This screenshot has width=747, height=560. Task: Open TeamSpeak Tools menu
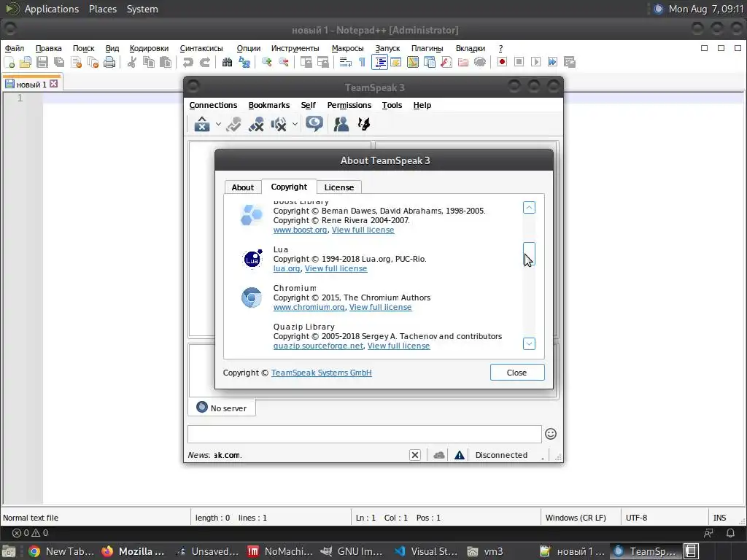(392, 105)
